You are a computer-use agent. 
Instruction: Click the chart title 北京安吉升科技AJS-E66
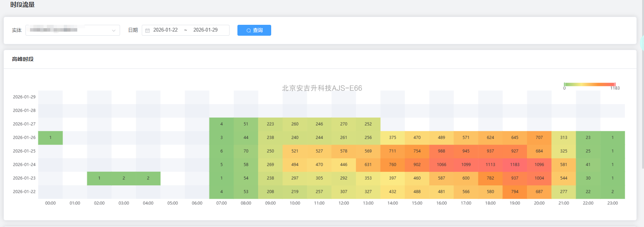click(322, 88)
